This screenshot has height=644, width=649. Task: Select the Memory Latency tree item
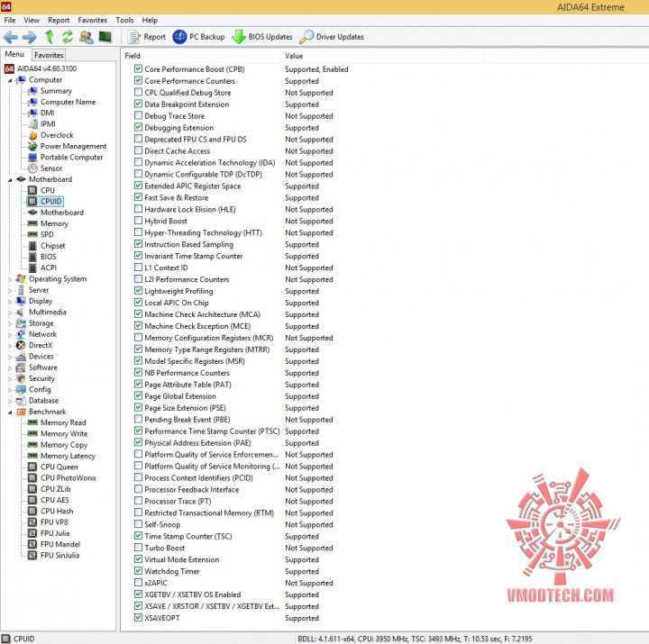click(68, 456)
